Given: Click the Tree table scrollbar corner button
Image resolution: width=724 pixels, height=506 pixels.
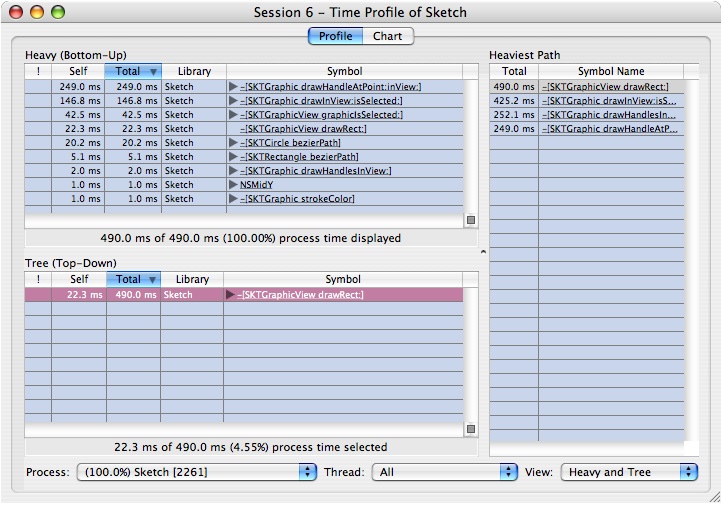Looking at the screenshot, I should [x=471, y=429].
